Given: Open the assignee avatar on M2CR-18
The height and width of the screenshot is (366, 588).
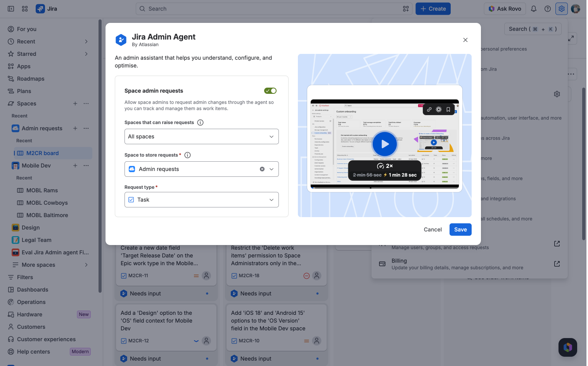Looking at the screenshot, I should (x=317, y=276).
